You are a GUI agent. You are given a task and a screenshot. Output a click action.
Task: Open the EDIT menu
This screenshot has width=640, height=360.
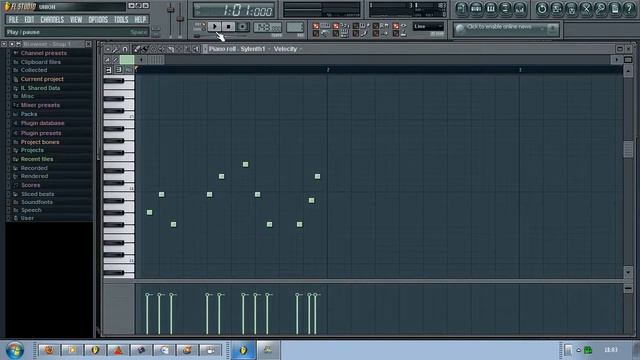tap(29, 20)
